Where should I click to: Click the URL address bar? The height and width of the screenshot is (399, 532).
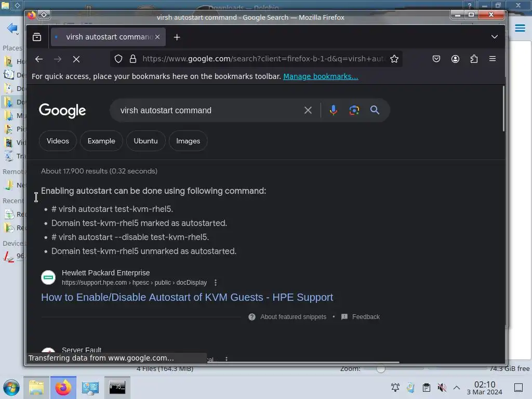[x=263, y=59]
